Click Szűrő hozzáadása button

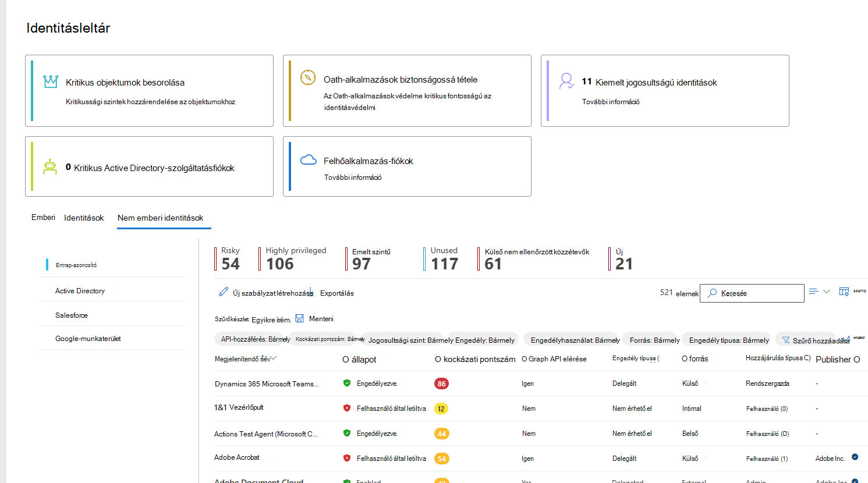815,340
